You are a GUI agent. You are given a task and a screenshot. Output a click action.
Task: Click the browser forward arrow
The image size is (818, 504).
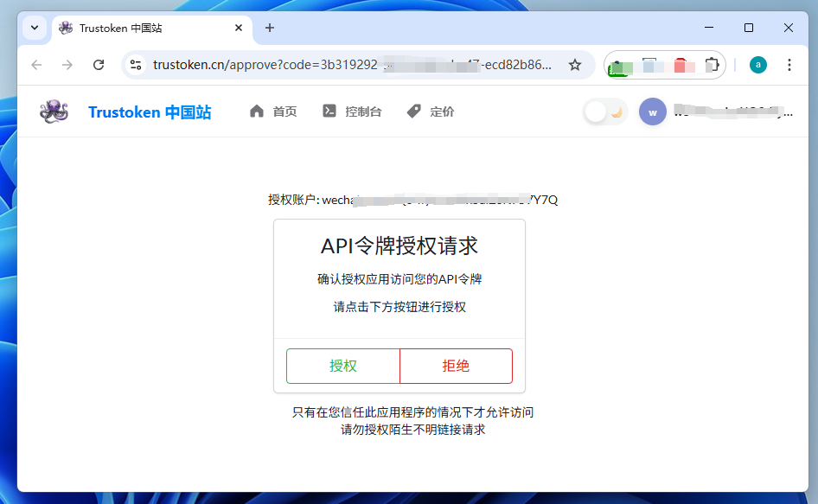pyautogui.click(x=67, y=65)
